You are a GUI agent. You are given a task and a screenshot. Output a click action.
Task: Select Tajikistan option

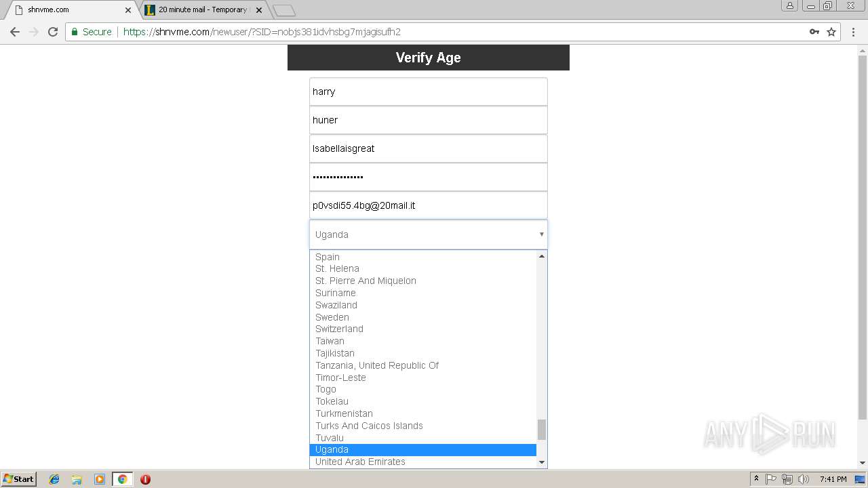coord(423,353)
